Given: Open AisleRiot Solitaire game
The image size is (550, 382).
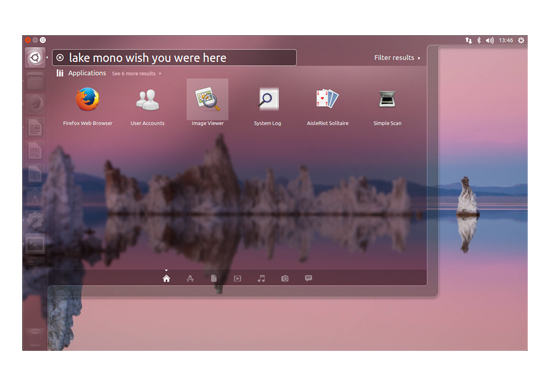Looking at the screenshot, I should click(x=328, y=105).
